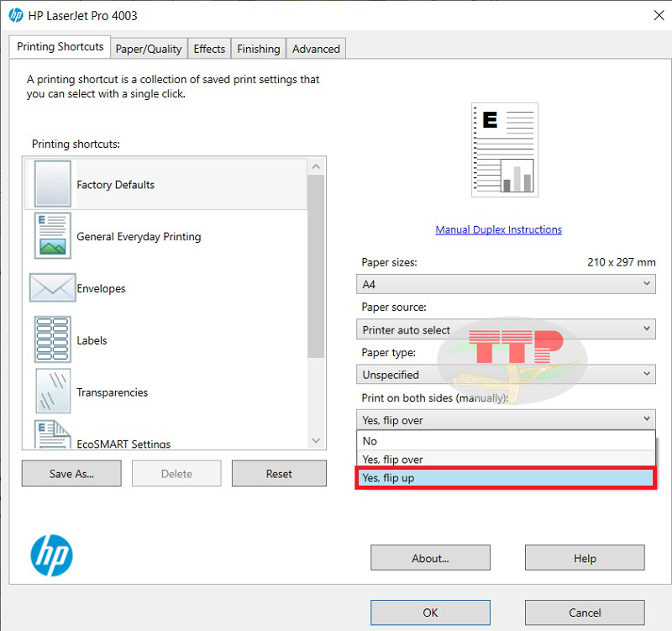
Task: Click the Delete button
Action: click(x=176, y=473)
